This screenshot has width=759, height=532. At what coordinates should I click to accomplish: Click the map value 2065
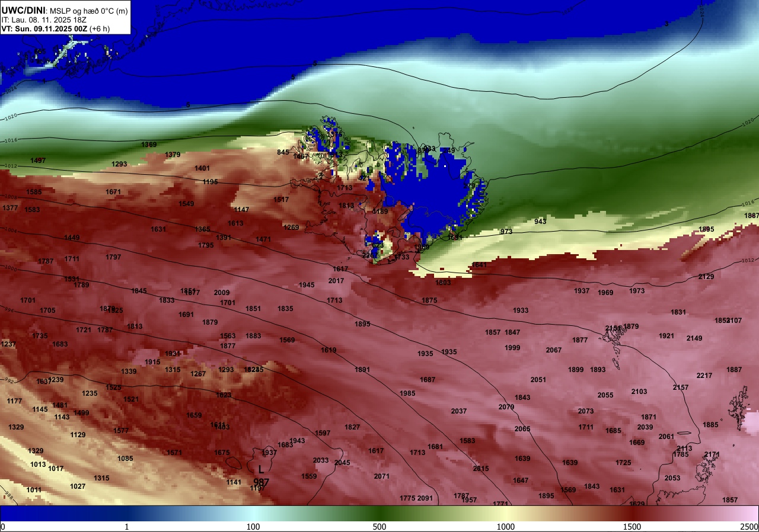[522, 429]
